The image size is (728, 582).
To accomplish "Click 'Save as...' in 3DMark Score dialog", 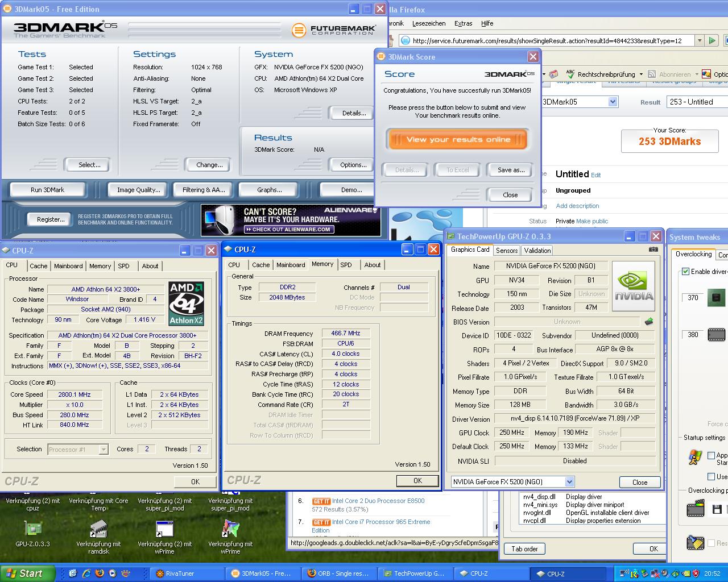I will pyautogui.click(x=511, y=170).
